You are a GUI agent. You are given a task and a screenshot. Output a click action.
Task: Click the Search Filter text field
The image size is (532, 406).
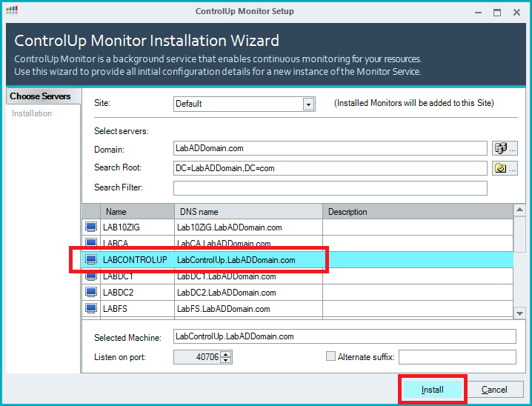point(330,188)
